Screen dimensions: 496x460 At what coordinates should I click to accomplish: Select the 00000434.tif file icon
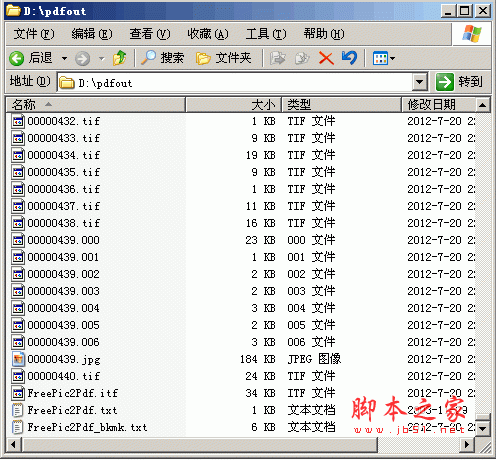point(18,155)
